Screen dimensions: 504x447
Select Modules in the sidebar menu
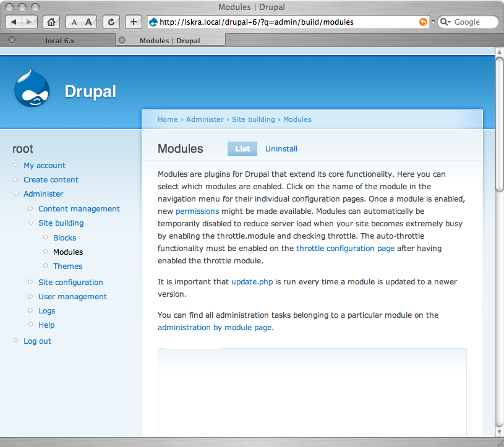click(x=68, y=252)
